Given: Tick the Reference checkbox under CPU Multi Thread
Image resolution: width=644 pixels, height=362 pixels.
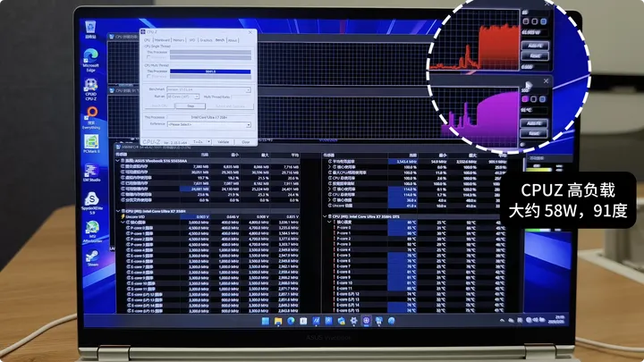Looking at the screenshot, I should (148, 76).
